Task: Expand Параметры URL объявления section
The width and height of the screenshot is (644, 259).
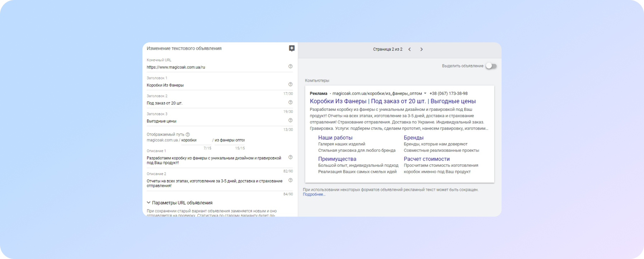Action: (179, 203)
